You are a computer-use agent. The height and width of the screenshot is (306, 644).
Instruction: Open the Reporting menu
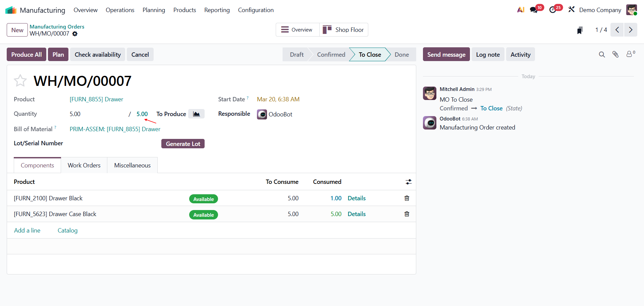pyautogui.click(x=217, y=10)
